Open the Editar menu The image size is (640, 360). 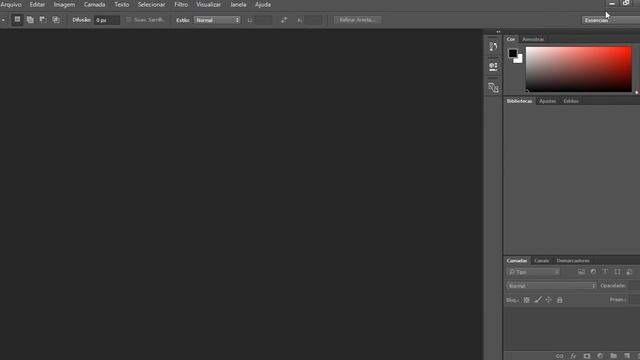pos(37,4)
